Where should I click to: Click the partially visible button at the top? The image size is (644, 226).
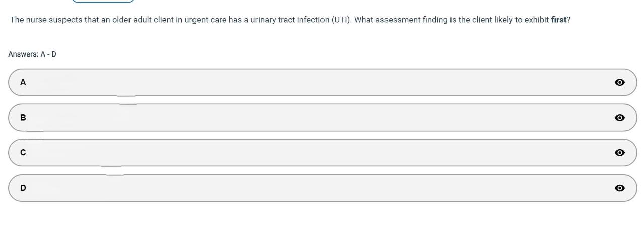(x=103, y=2)
